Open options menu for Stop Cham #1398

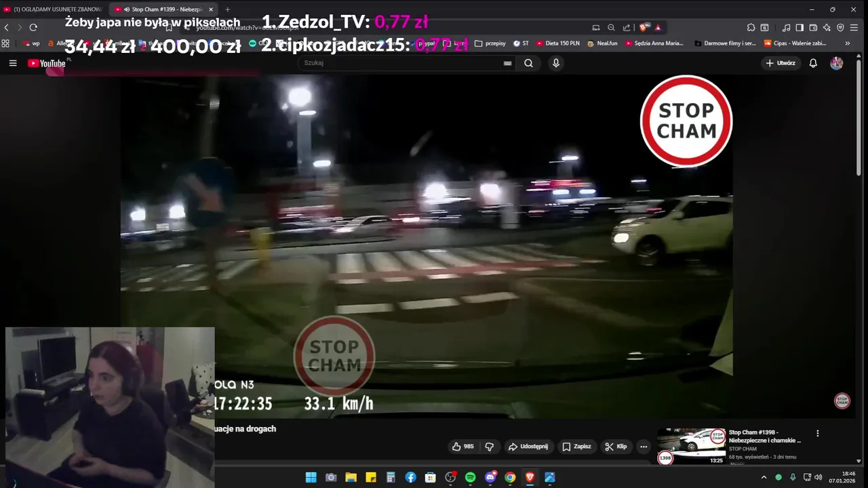[818, 433]
